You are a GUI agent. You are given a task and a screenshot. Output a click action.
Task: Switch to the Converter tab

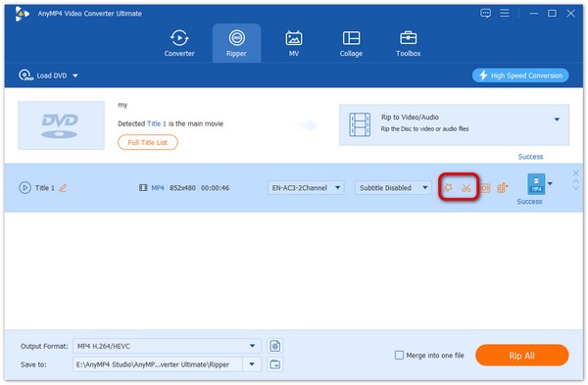tap(179, 43)
